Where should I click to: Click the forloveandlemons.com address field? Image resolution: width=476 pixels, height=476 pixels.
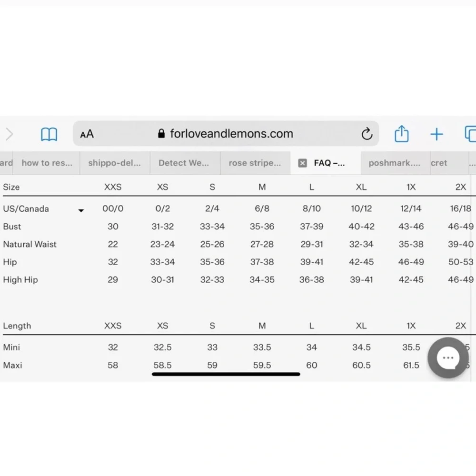click(x=231, y=134)
